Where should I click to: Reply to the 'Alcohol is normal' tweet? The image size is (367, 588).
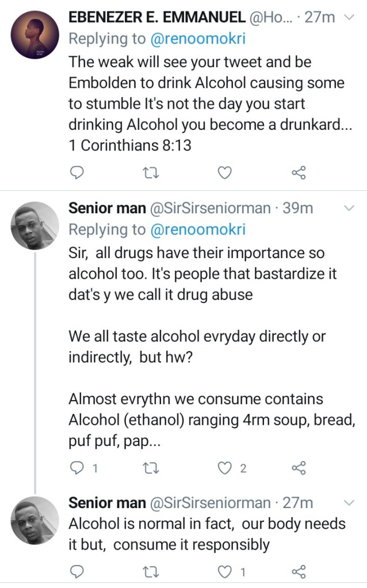[x=77, y=571]
